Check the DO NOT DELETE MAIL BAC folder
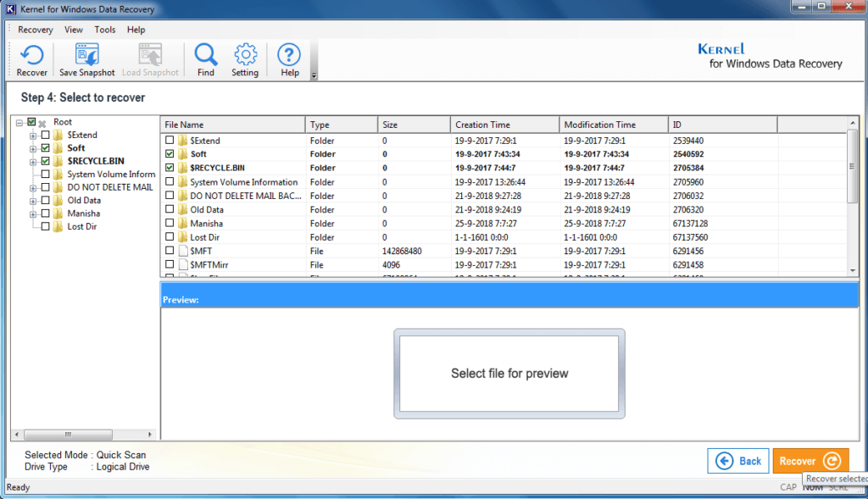 (x=168, y=196)
